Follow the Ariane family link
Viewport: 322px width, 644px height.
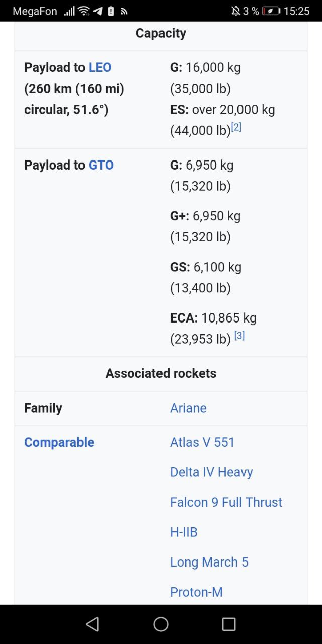tap(188, 408)
